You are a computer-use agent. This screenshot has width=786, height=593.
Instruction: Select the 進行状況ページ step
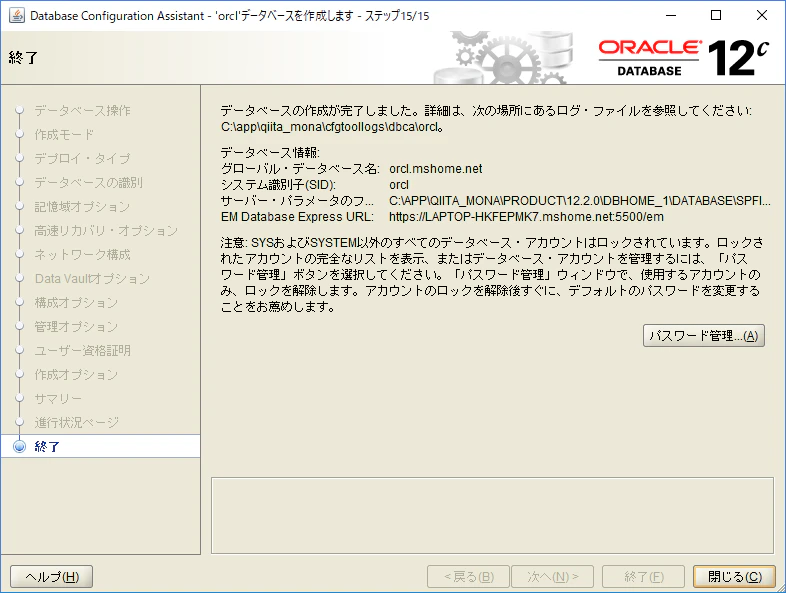77,423
